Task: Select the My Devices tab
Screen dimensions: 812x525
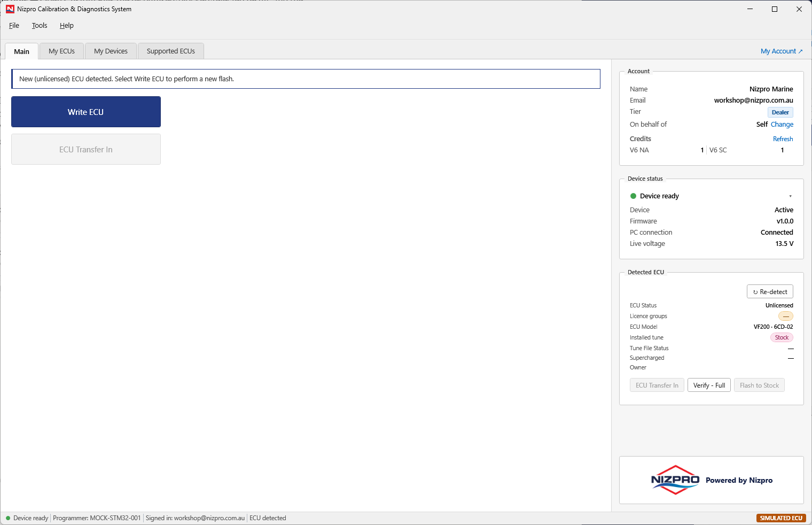Action: [111, 51]
